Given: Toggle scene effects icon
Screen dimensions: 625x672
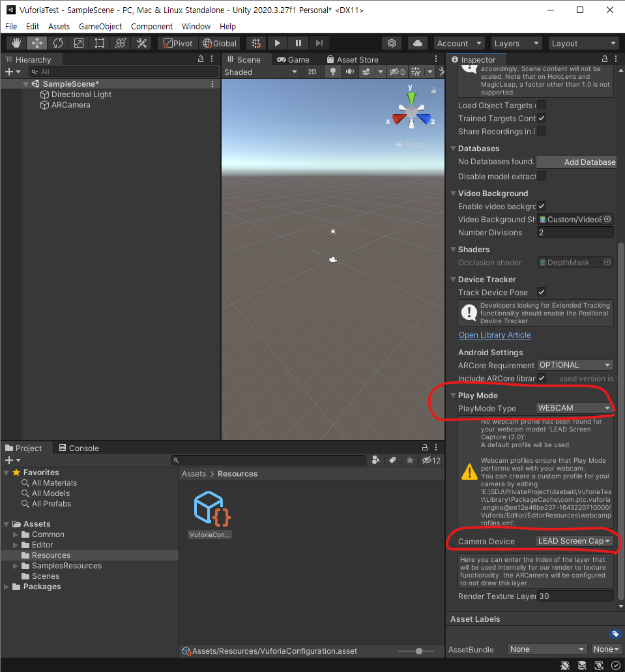Looking at the screenshot, I should click(366, 72).
